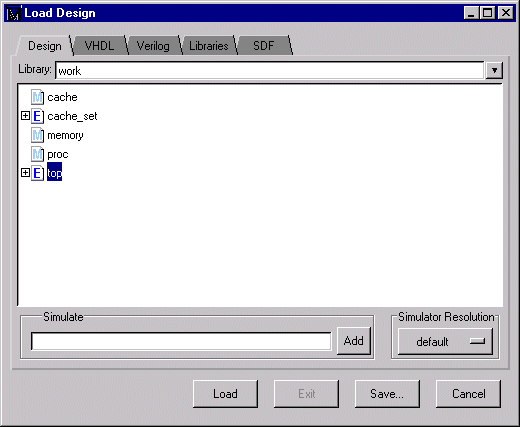Click the ModelSim icon in title bar
Screen dimensions: 520x427
click(x=13, y=13)
